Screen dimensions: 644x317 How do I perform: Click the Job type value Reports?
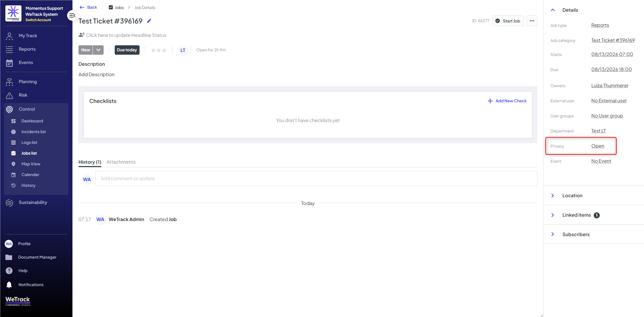[600, 25]
